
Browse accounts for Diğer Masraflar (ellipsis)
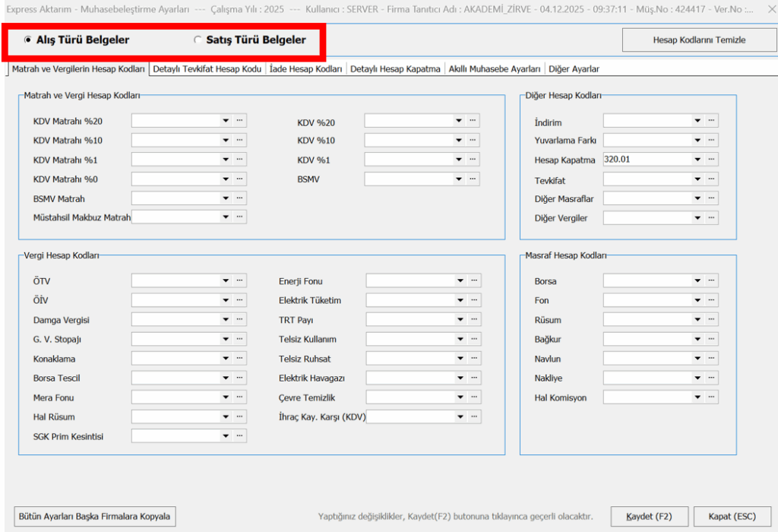[711, 198]
